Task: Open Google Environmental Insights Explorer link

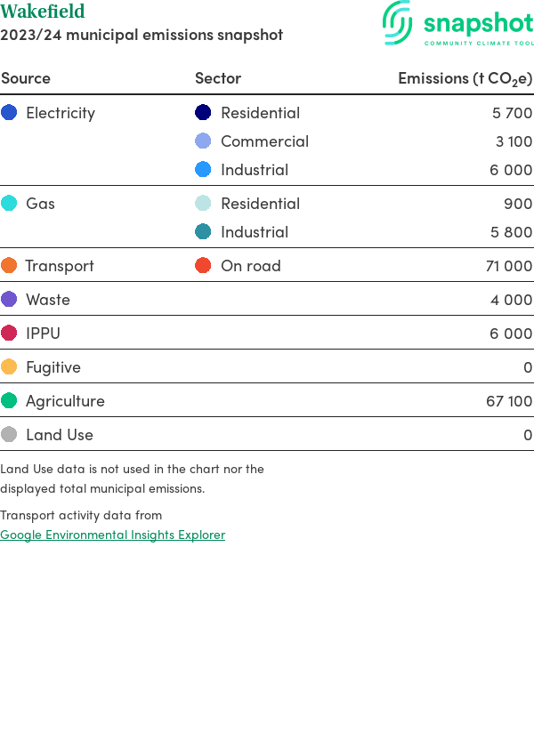Action: (x=112, y=535)
